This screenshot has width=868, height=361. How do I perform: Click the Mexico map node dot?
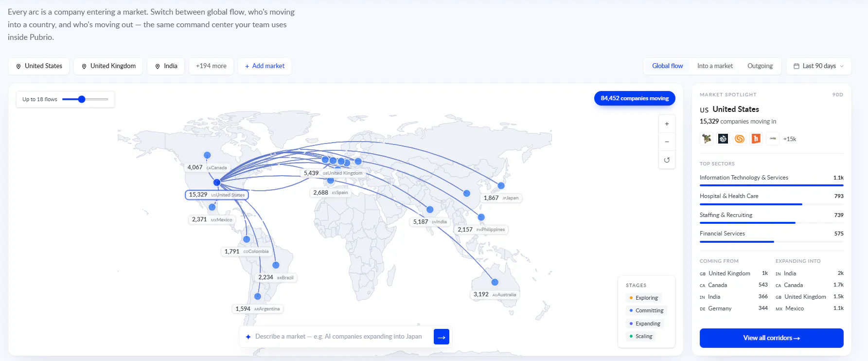pos(212,207)
